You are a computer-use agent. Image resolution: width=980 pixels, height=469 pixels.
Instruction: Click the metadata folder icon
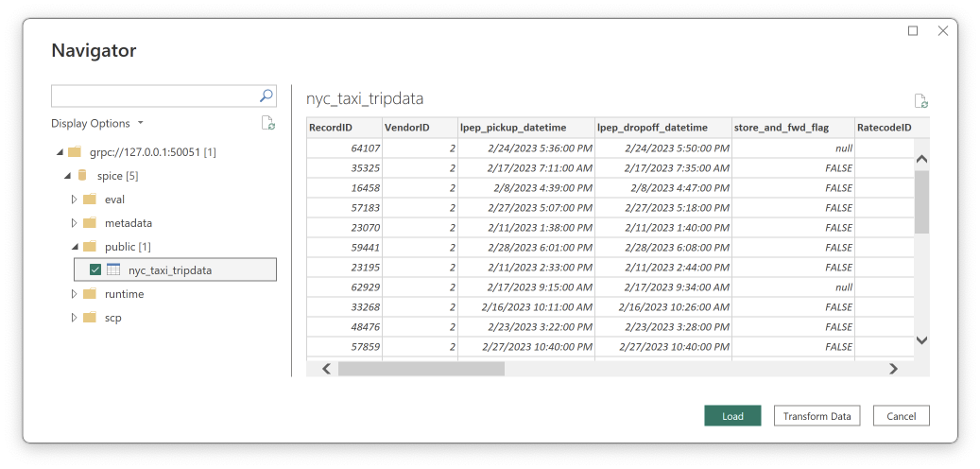pyautogui.click(x=90, y=223)
